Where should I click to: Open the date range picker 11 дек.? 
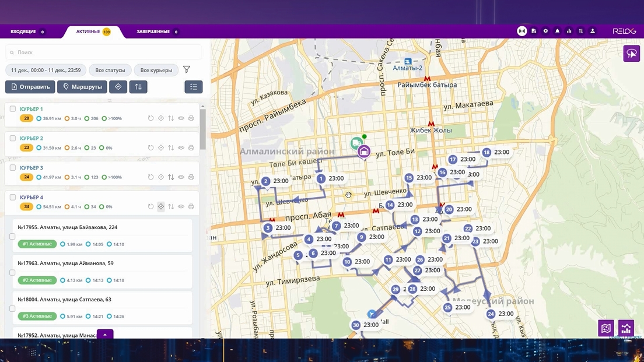tap(46, 70)
